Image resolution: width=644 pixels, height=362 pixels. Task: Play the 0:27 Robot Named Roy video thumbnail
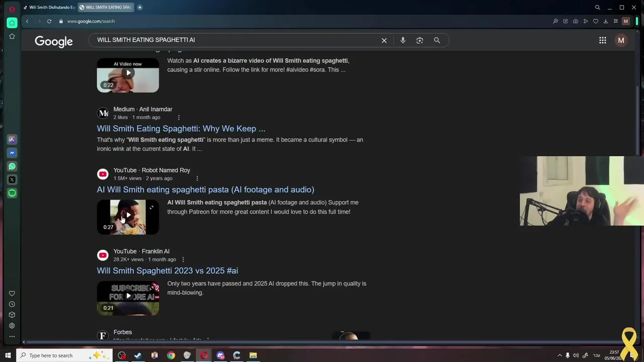click(128, 217)
